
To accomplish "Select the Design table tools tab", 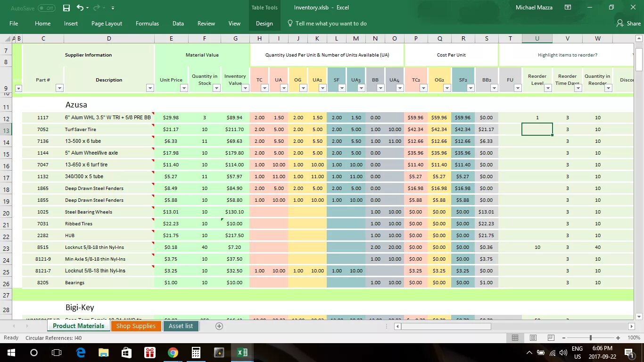I will [x=264, y=24].
